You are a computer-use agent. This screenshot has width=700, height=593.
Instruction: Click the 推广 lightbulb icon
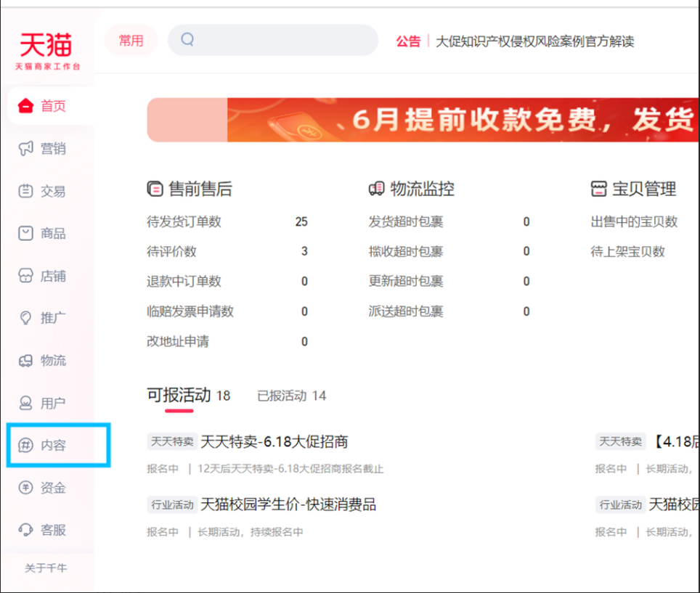tap(25, 318)
